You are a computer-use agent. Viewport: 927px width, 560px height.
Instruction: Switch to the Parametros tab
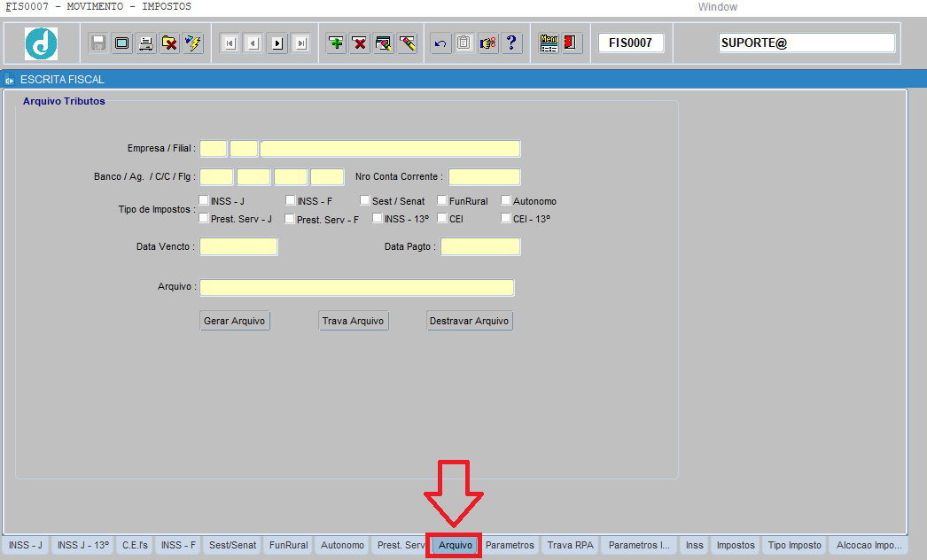point(510,545)
